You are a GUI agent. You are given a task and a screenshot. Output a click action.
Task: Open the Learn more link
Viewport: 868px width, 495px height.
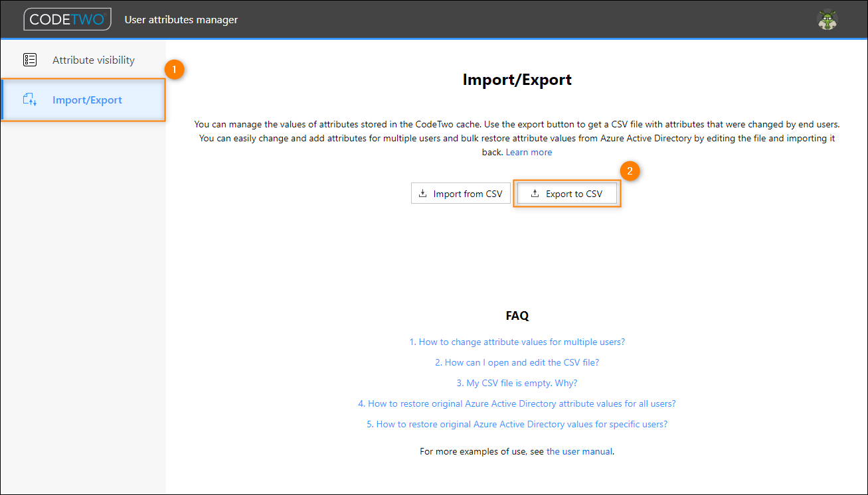pos(529,152)
